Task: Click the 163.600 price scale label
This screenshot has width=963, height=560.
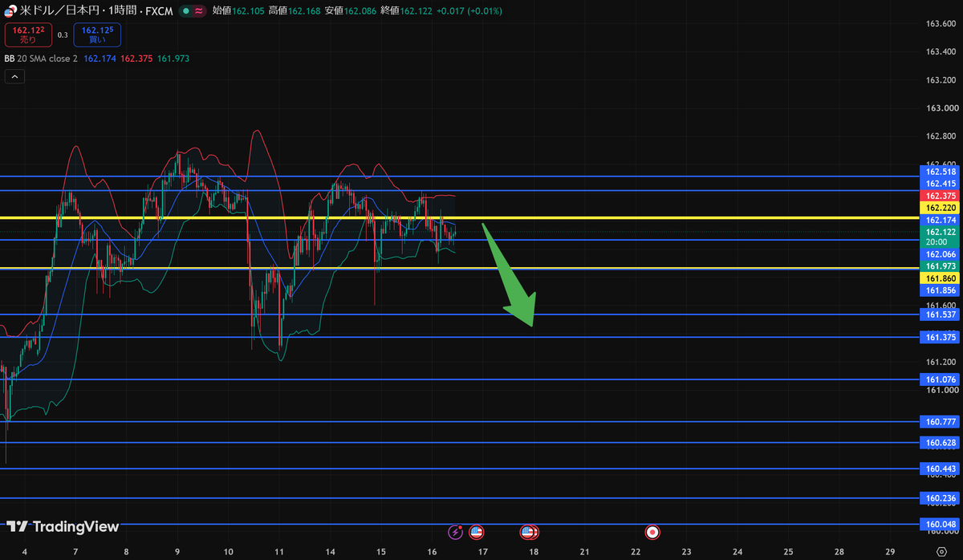Action: [x=941, y=23]
